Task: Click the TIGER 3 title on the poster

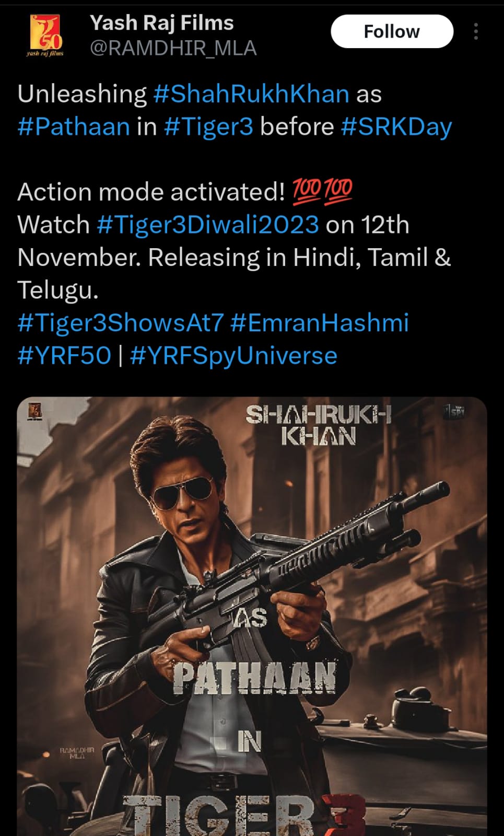Action: 245,816
